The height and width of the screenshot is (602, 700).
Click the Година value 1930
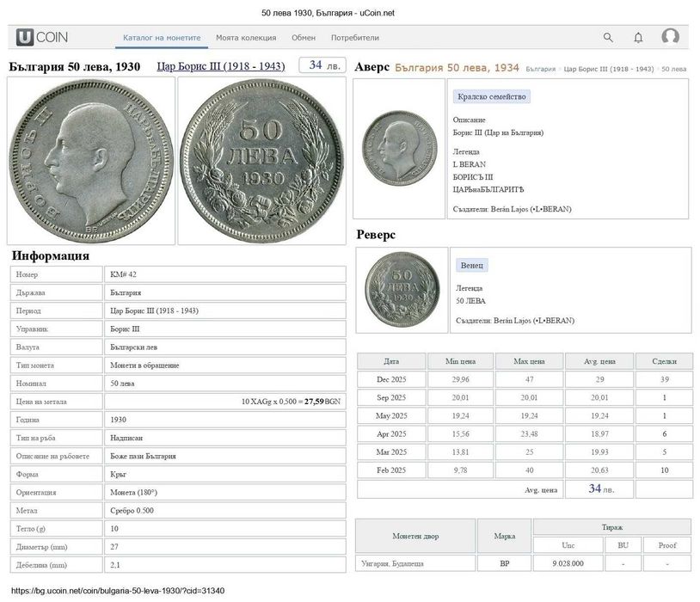(x=119, y=420)
